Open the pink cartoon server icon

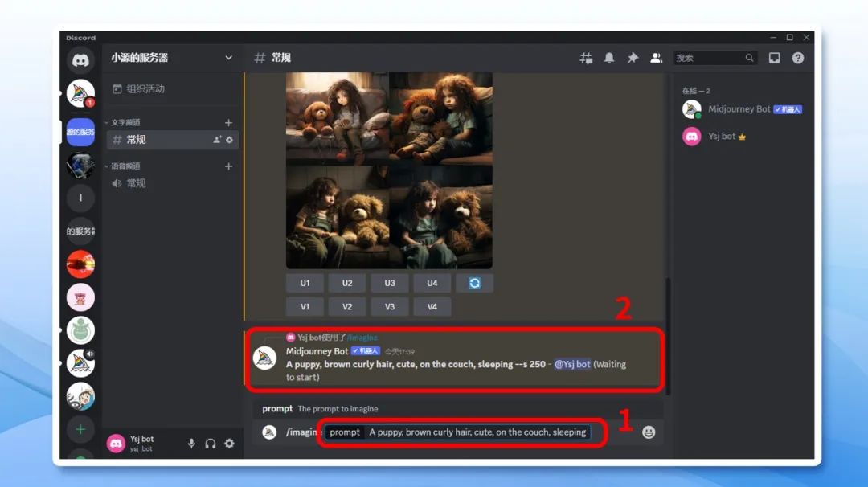[x=81, y=297]
